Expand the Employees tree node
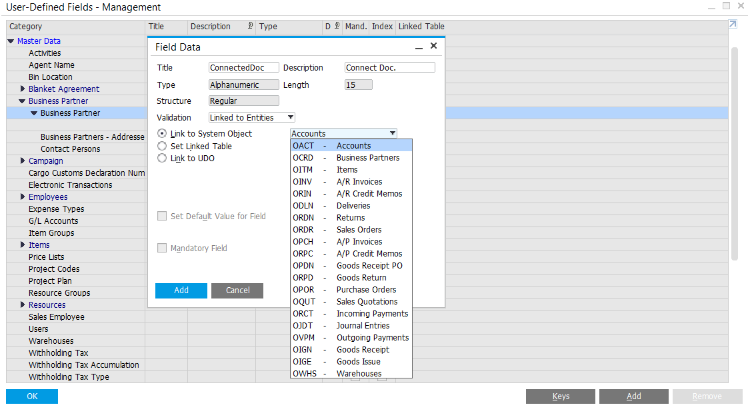748x410 pixels. [x=23, y=197]
